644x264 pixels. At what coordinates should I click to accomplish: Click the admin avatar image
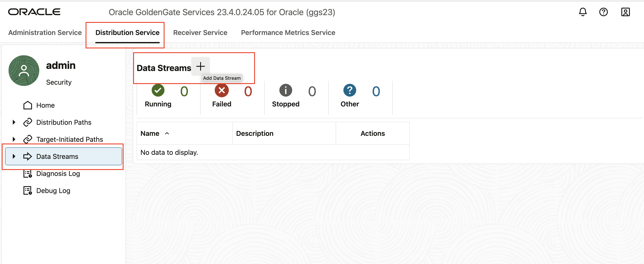(24, 71)
